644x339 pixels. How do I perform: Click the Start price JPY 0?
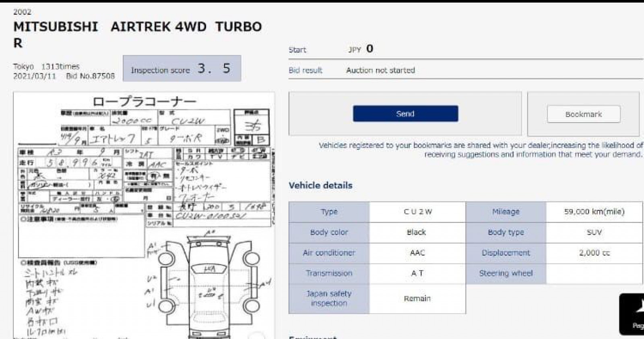coord(361,49)
